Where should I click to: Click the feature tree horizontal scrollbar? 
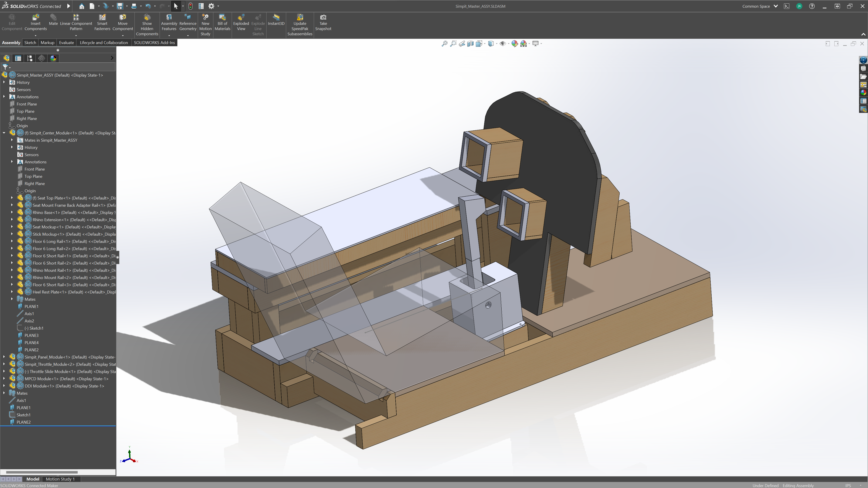click(x=42, y=472)
